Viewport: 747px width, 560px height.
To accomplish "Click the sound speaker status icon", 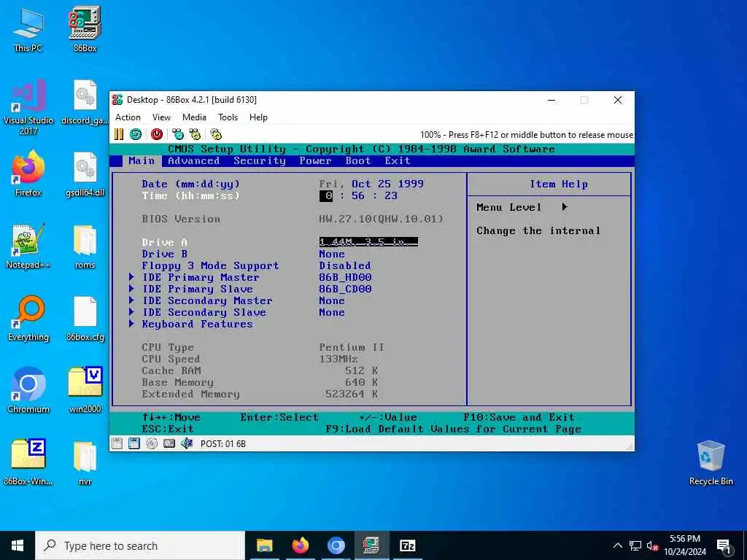I will (x=186, y=443).
